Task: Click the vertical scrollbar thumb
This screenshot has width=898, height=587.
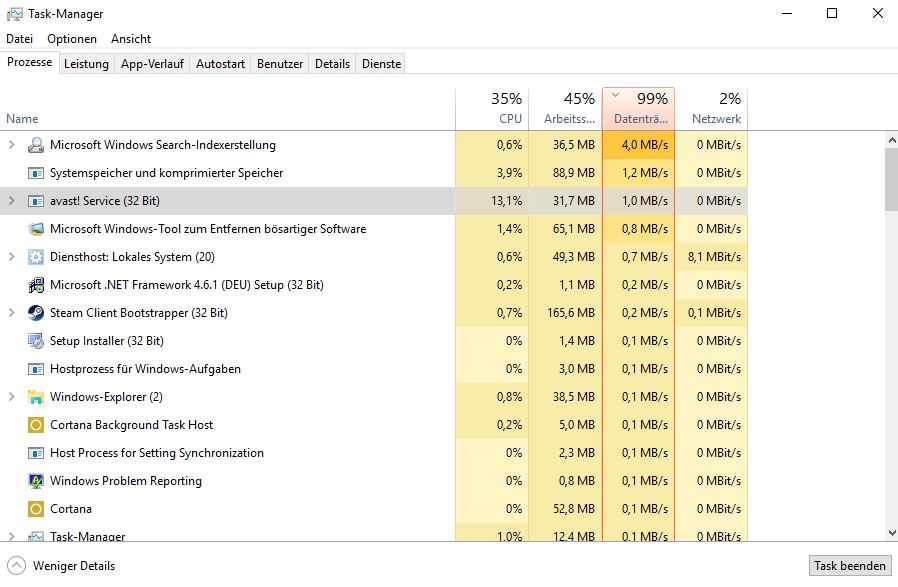Action: click(892, 178)
